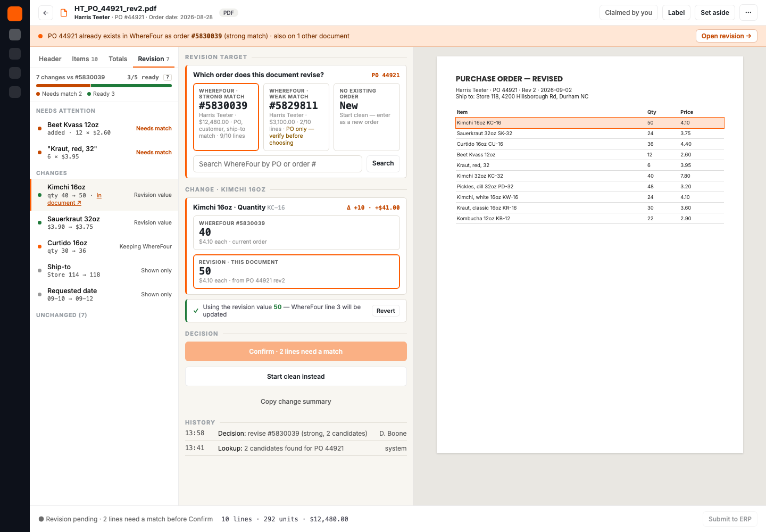Open the three-dots more options menu
The image size is (766, 532).
pyautogui.click(x=748, y=13)
